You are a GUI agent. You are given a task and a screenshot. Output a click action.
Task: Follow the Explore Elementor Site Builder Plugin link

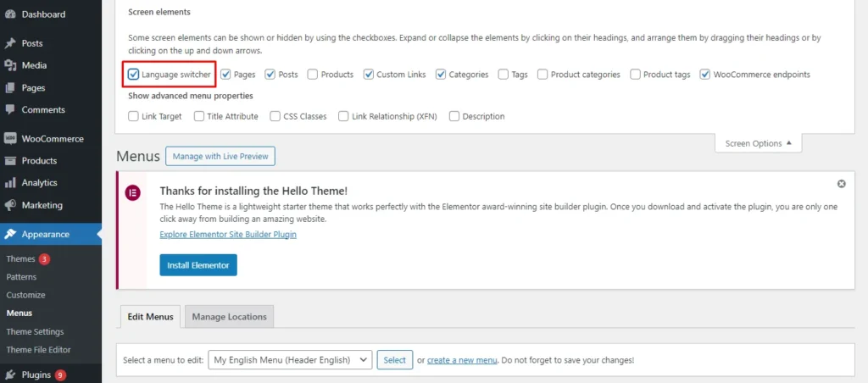tap(227, 235)
